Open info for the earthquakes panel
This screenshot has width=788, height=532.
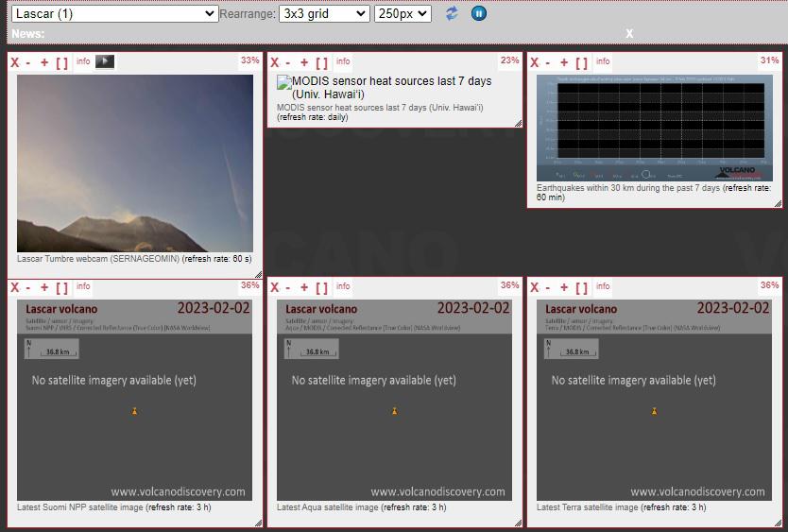click(x=603, y=61)
